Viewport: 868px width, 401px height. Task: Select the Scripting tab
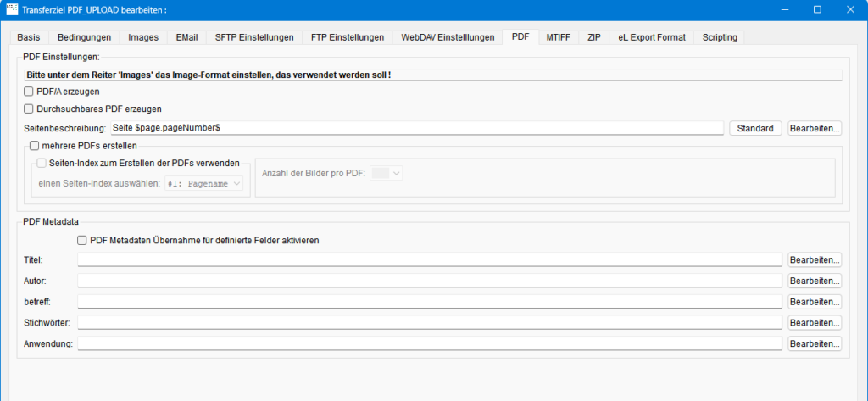pos(720,37)
